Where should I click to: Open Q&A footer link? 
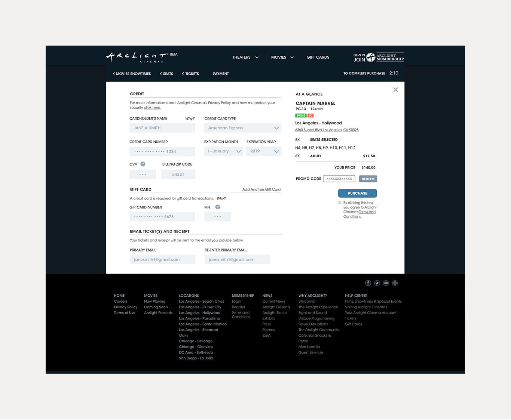(x=266, y=335)
